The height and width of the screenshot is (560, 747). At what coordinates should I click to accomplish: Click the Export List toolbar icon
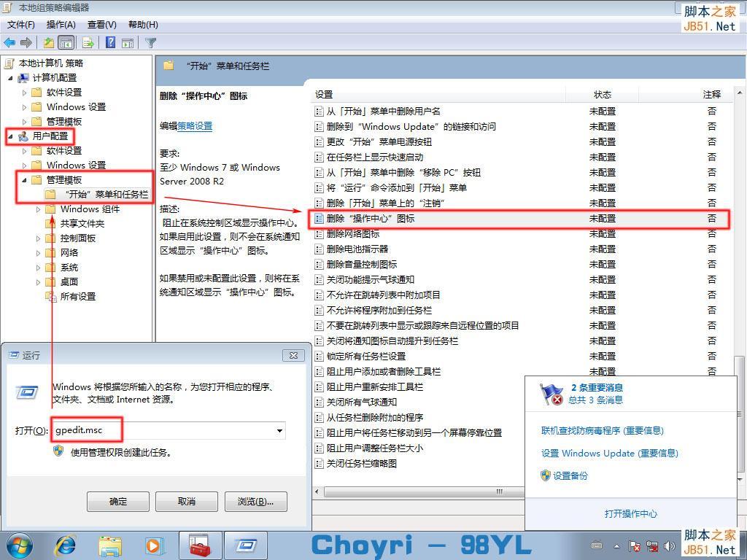87,42
